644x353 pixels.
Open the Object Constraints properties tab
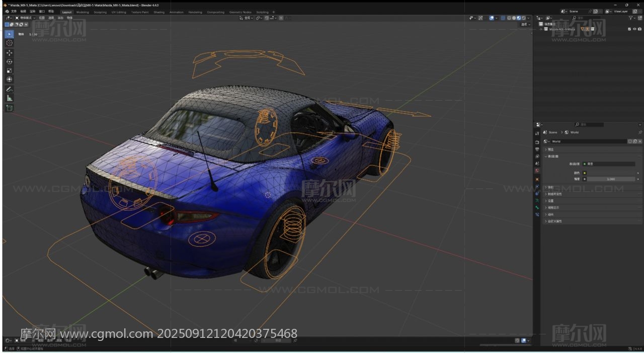point(537,194)
